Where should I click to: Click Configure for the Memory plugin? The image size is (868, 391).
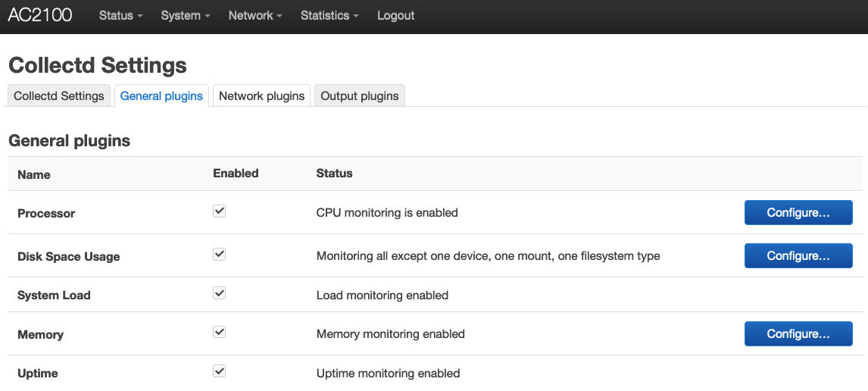798,334
